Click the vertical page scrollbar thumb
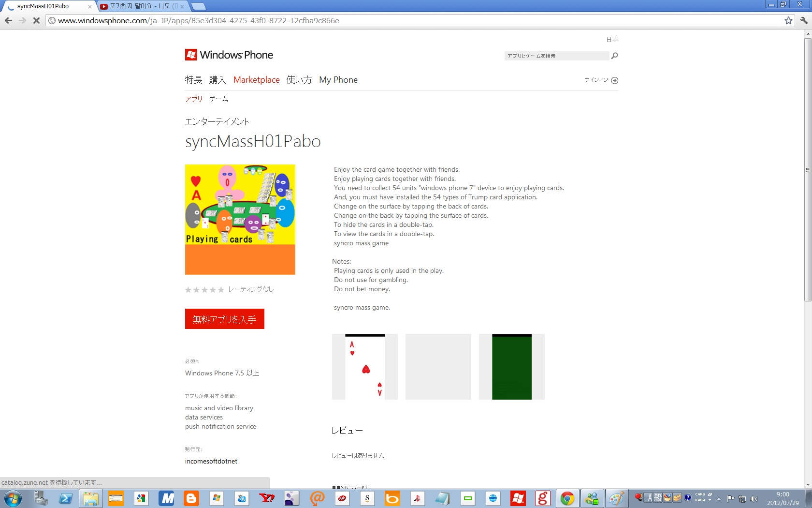Image resolution: width=812 pixels, height=508 pixels. (x=808, y=169)
